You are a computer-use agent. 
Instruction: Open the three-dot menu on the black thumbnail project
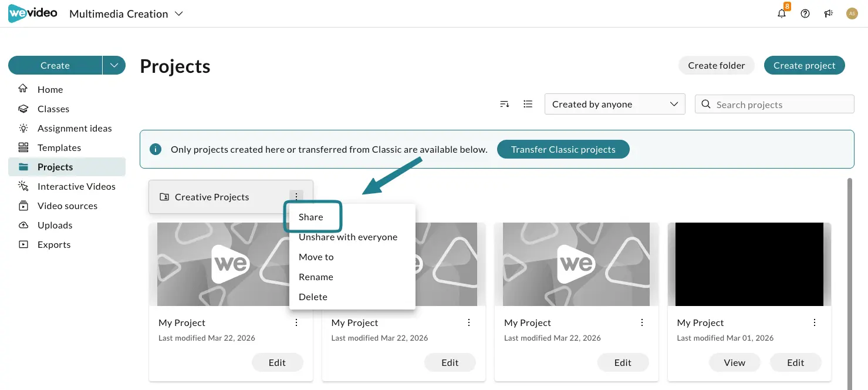(815, 322)
